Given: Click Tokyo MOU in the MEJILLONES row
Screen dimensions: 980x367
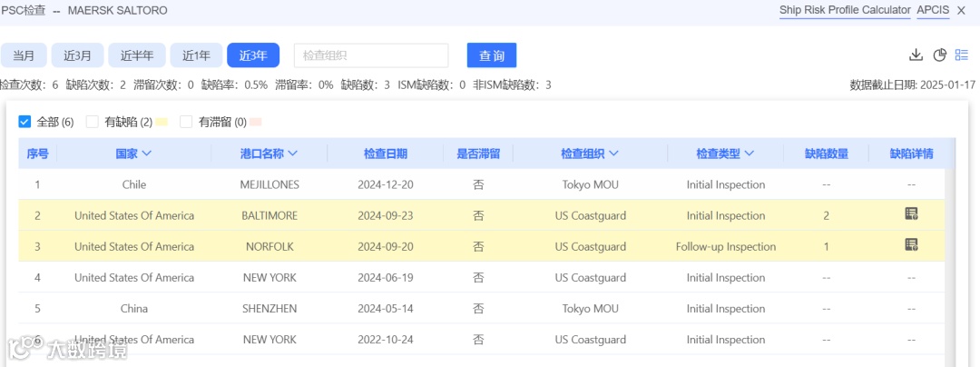Looking at the screenshot, I should click(x=590, y=184).
